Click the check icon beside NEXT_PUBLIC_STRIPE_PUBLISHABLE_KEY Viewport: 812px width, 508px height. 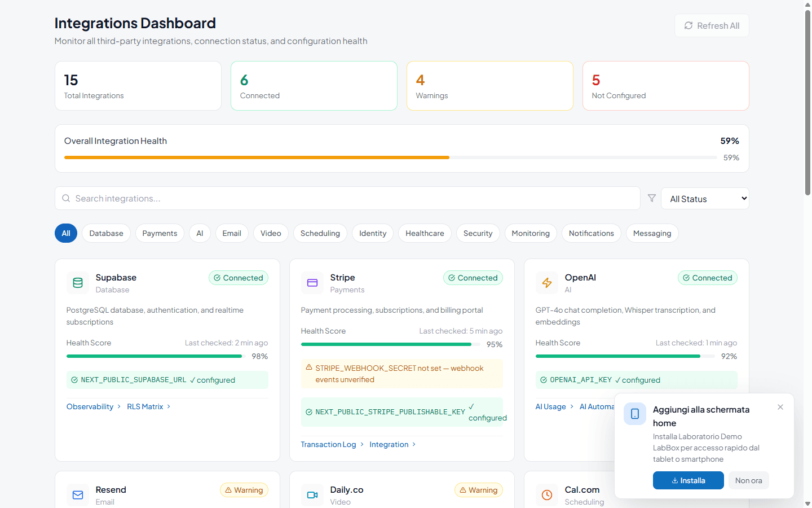pyautogui.click(x=309, y=412)
